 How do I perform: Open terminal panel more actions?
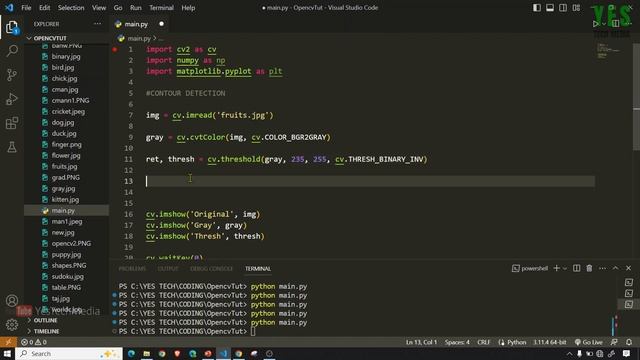[x=602, y=268]
